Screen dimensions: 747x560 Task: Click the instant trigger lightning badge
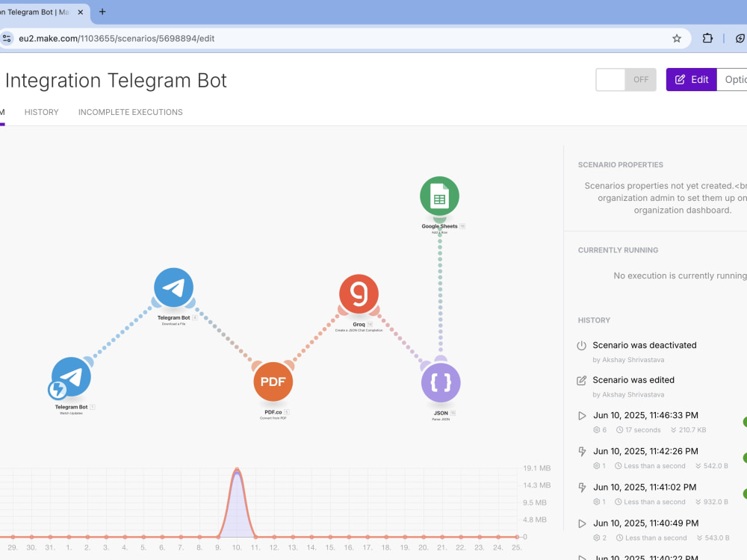(58, 390)
